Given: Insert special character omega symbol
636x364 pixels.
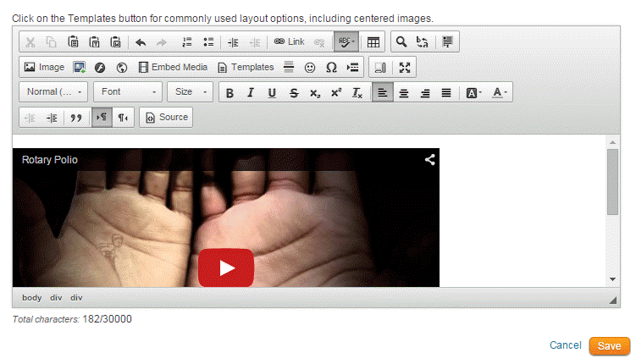Looking at the screenshot, I should pyautogui.click(x=332, y=67).
